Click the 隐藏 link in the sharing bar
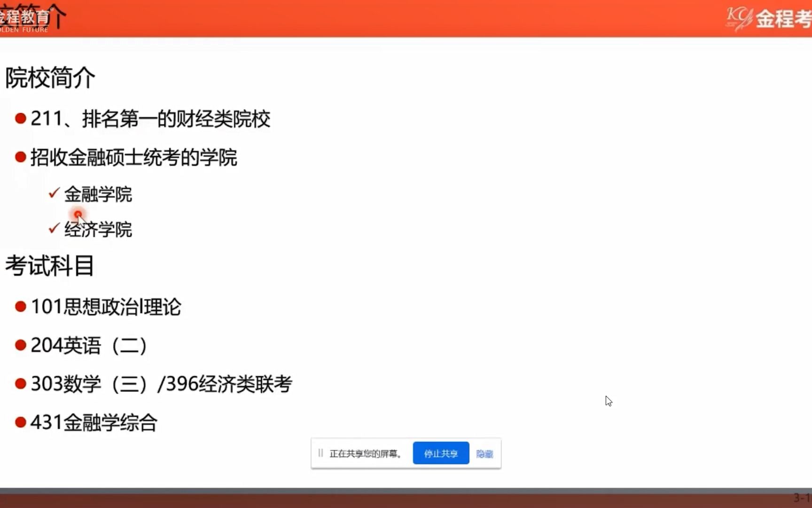The image size is (812, 508). (484, 453)
